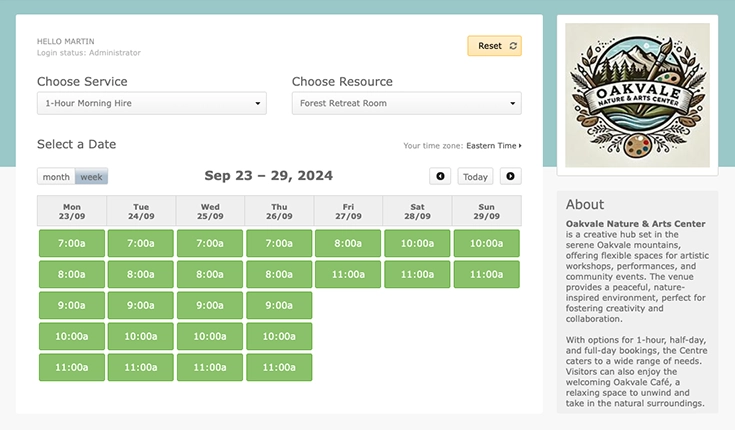
Task: Pick Friday 11:00a time slot
Action: tap(348, 274)
